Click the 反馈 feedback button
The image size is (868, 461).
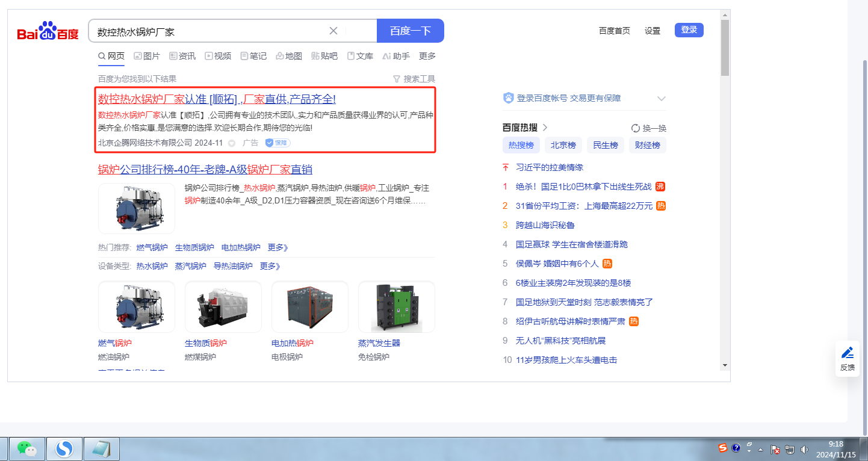848,359
